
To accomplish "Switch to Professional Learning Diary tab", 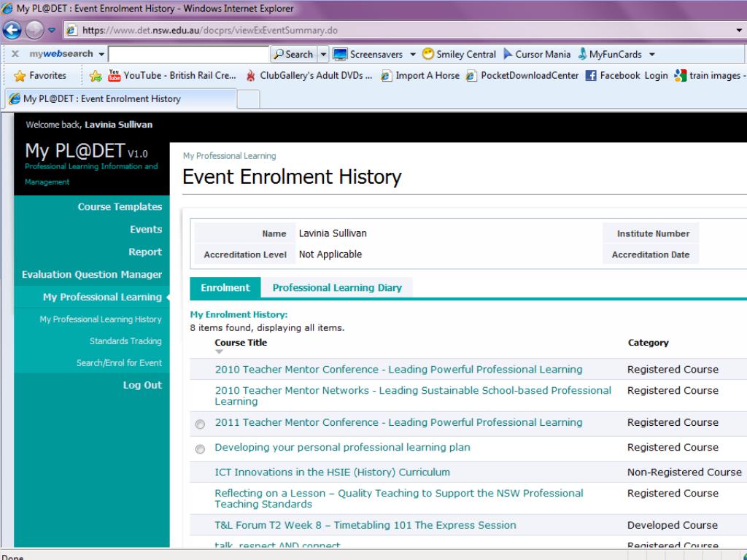I will pos(337,288).
